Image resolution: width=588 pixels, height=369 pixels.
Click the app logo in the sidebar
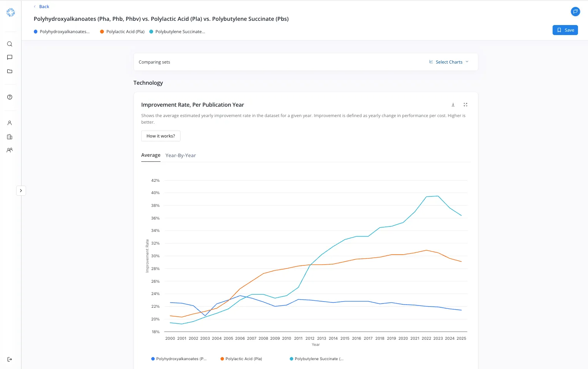10,12
